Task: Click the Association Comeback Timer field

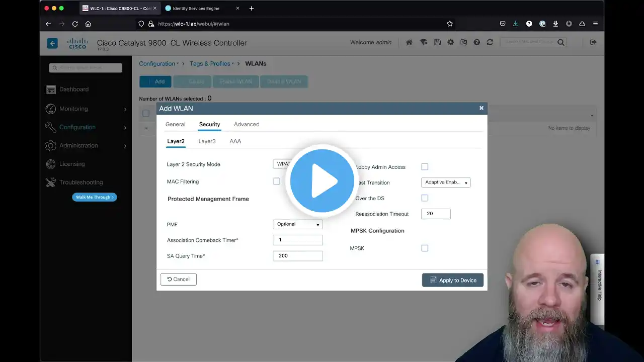Action: pos(298,240)
